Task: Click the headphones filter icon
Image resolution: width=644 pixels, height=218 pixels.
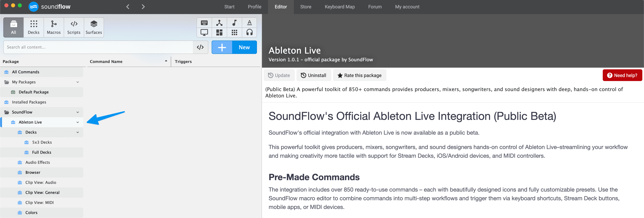Action: pos(249,32)
